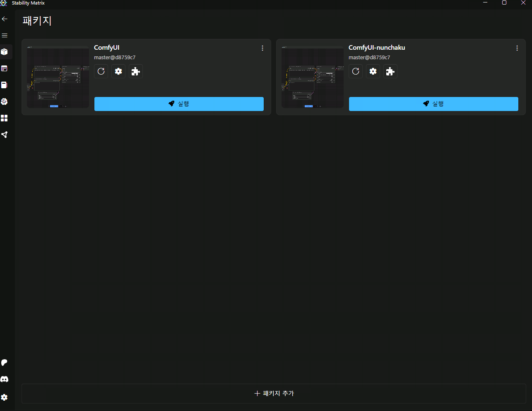Screen dimensions: 532x411
Task: Open extensions puzzle icon for ComfyUI-nunchaku
Action: pos(390,71)
